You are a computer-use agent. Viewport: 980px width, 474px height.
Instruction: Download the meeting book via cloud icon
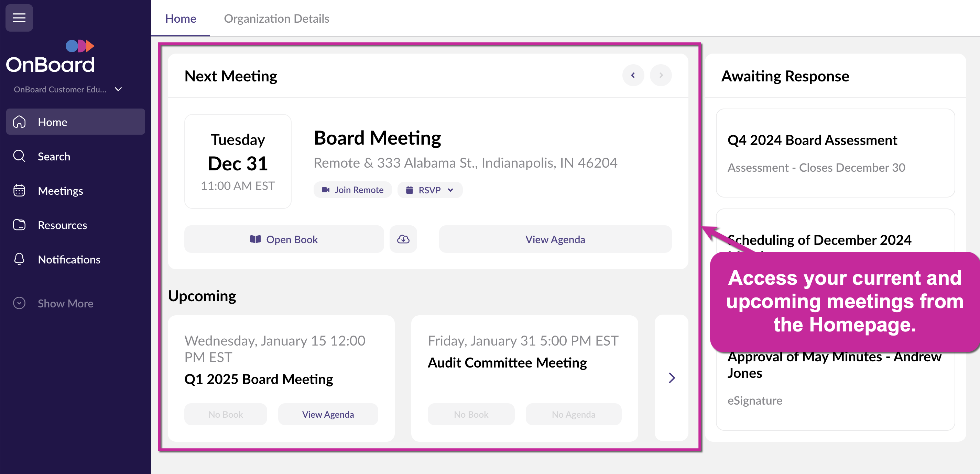(x=403, y=239)
